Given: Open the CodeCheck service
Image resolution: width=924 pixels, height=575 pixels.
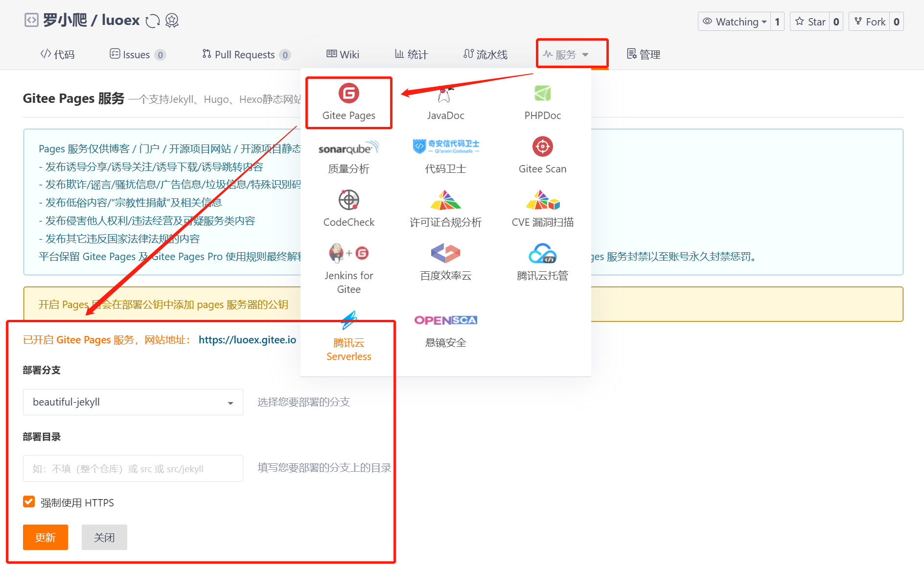Looking at the screenshot, I should click(348, 209).
